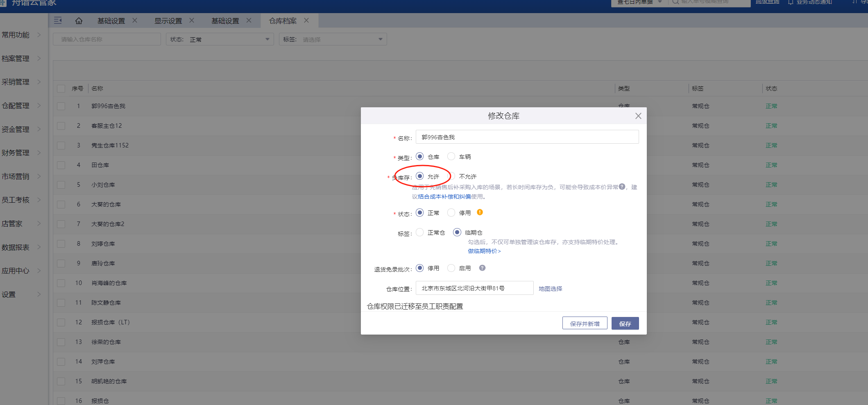Close the 修改仓库 dialog

click(638, 116)
